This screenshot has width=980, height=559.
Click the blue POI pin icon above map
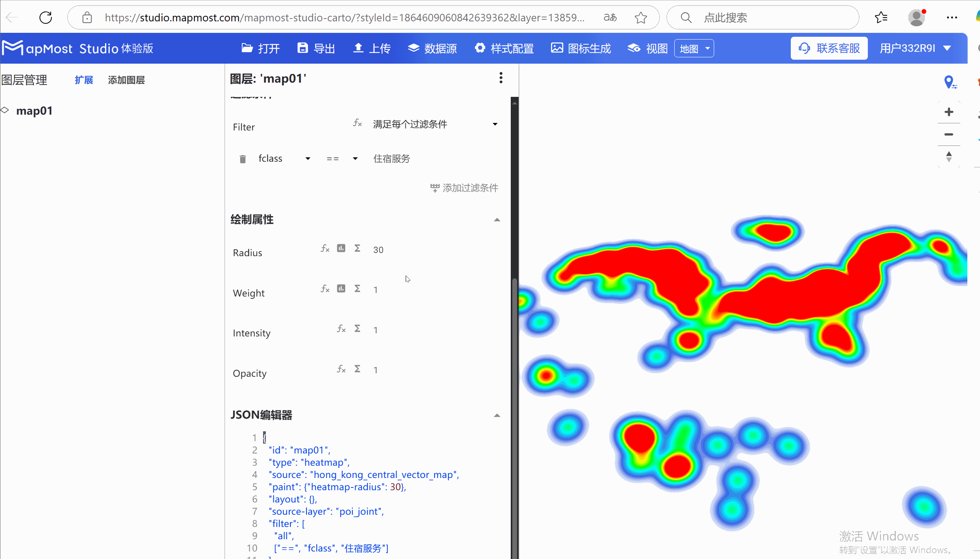click(950, 82)
